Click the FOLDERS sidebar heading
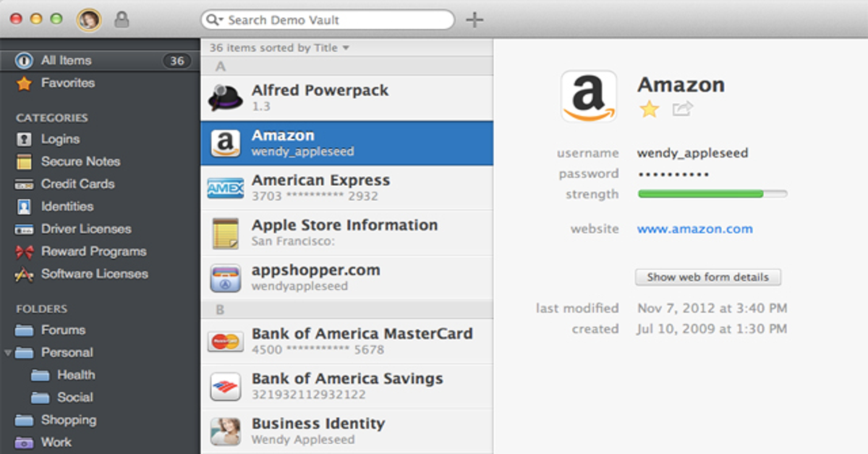This screenshot has width=868, height=454. pyautogui.click(x=42, y=309)
